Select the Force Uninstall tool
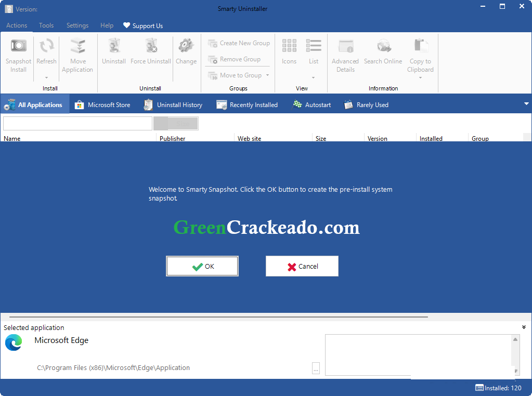This screenshot has width=532, height=396. (151, 51)
